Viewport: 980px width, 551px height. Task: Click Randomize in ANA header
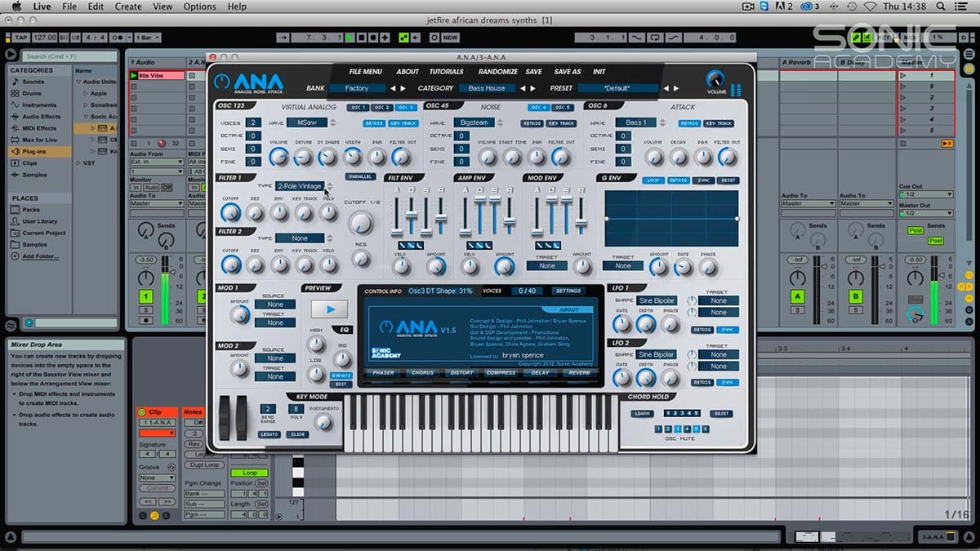(x=497, y=72)
